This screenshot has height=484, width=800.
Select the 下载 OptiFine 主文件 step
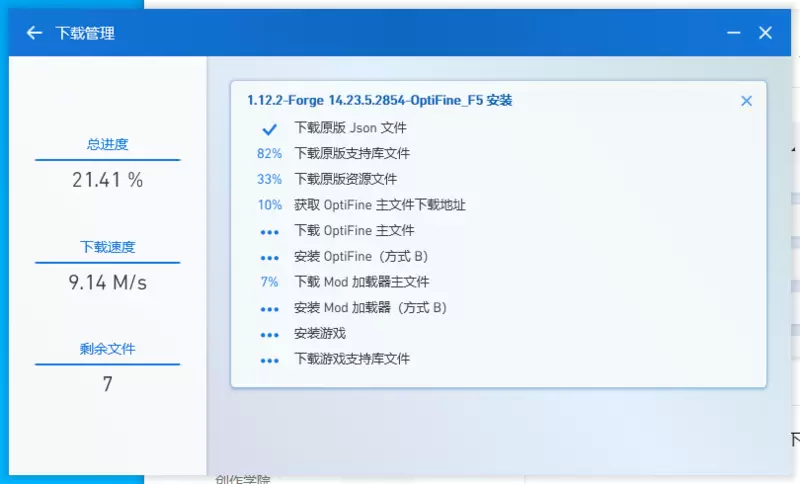coord(354,231)
